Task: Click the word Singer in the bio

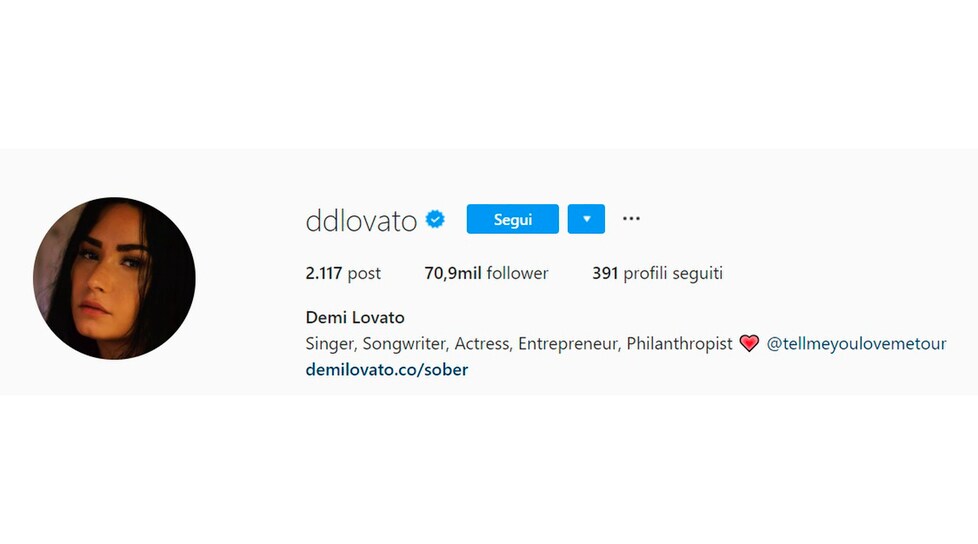Action: [331, 344]
